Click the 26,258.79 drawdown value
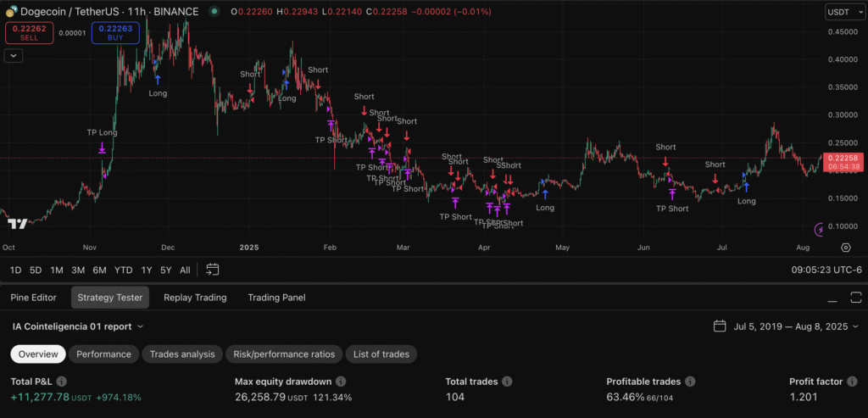The image size is (868, 418). coord(260,397)
